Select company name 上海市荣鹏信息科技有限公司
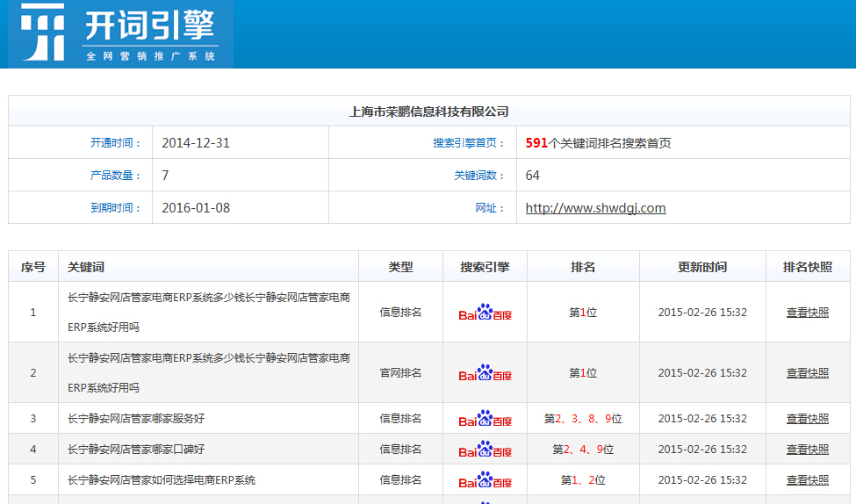The image size is (856, 504). (429, 112)
